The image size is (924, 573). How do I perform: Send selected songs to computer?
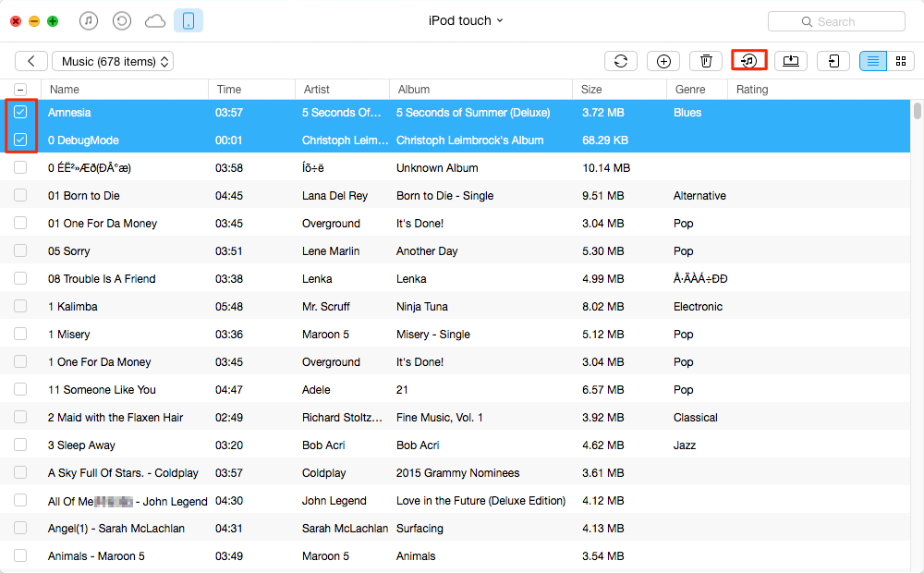791,61
